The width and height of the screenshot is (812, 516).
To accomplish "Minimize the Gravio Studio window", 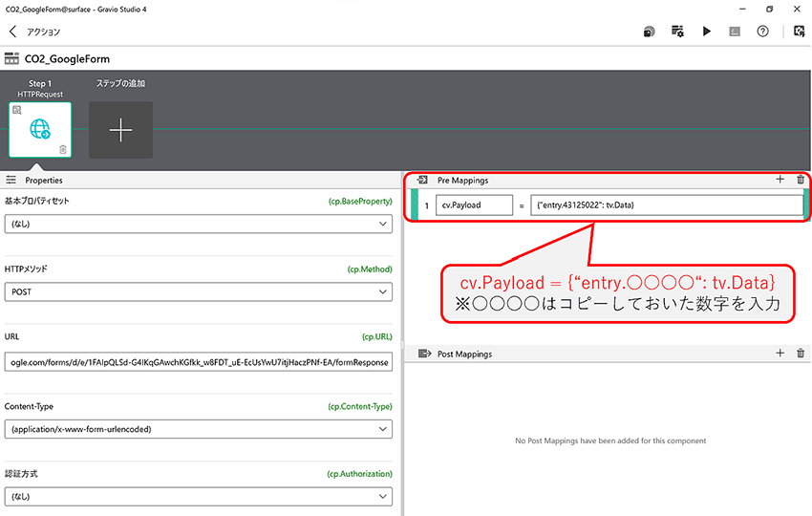I will click(x=742, y=9).
